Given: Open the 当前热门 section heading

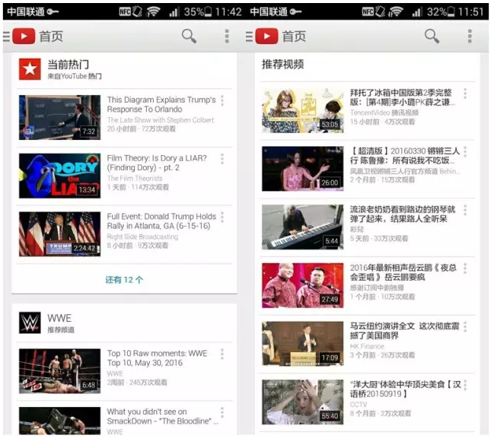Looking at the screenshot, I should [68, 65].
